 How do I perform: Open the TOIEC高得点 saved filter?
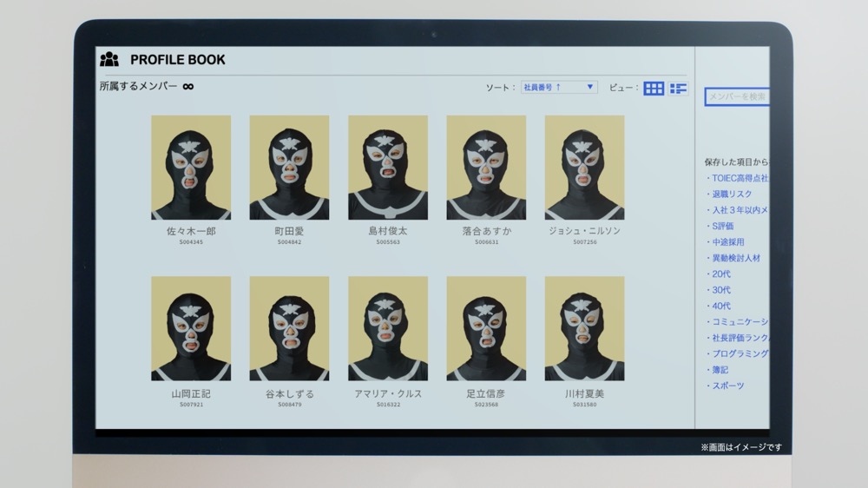tap(738, 178)
